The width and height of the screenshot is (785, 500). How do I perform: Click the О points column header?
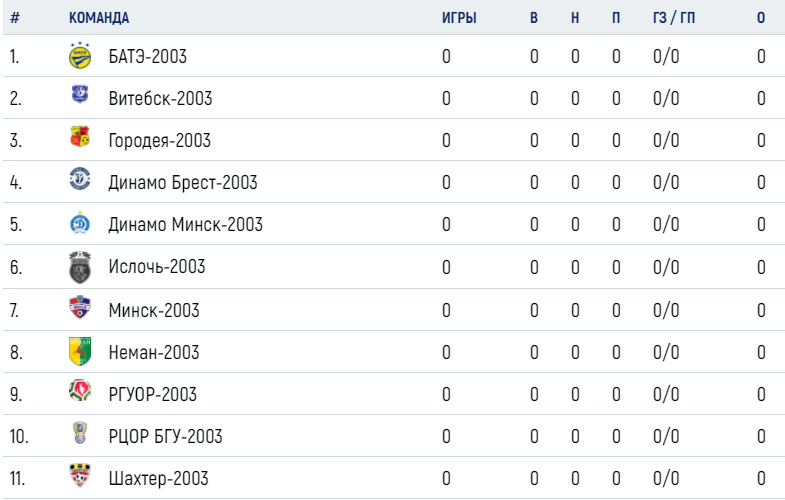point(761,18)
